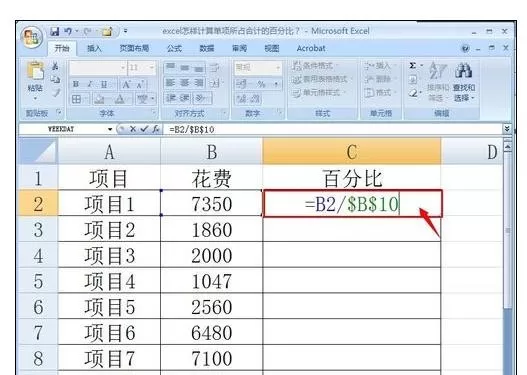Toggle bottom vertical alignment
Viewport: 527px width, 375px height.
(x=199, y=68)
